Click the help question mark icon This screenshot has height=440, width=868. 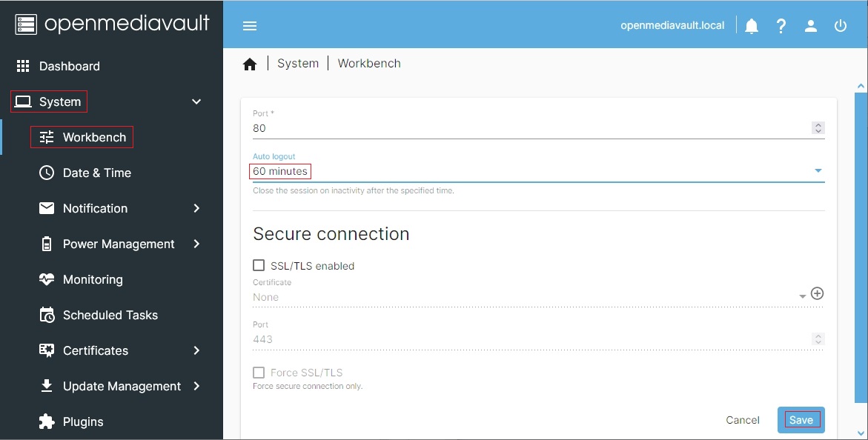pos(781,26)
